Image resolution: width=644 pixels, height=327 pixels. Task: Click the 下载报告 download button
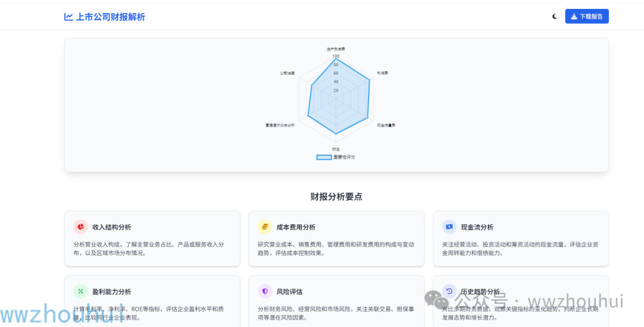pyautogui.click(x=587, y=17)
